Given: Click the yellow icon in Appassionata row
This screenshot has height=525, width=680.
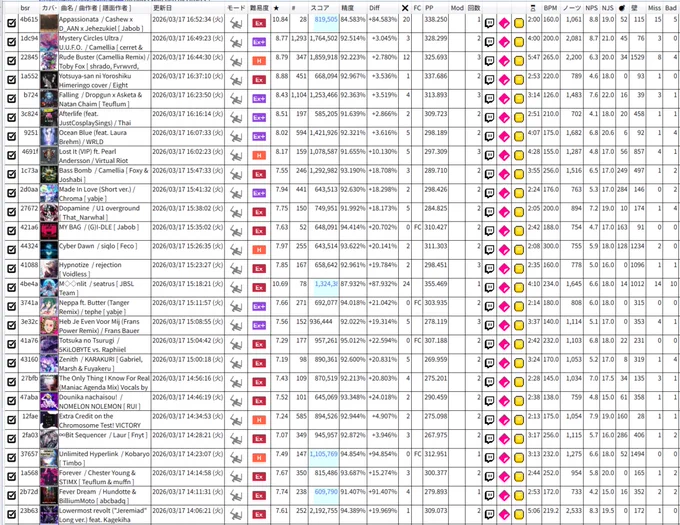Looking at the screenshot, I should click(519, 23).
